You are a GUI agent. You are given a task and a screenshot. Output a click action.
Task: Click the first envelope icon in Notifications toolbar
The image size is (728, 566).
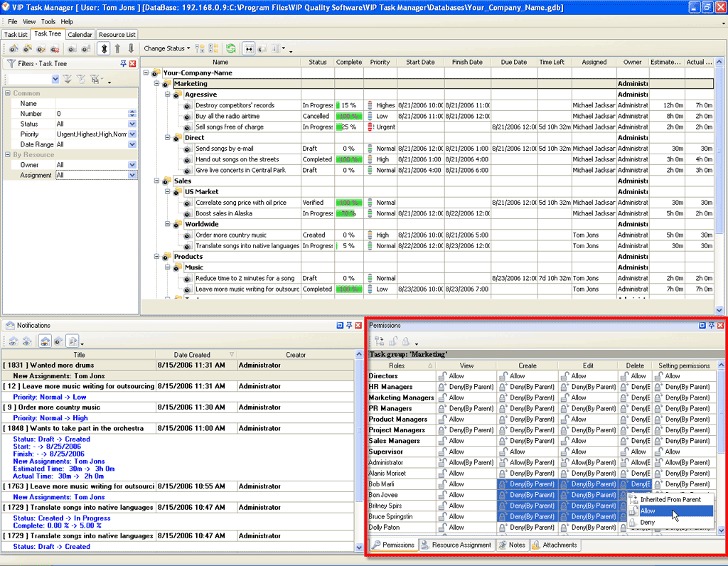[13, 341]
